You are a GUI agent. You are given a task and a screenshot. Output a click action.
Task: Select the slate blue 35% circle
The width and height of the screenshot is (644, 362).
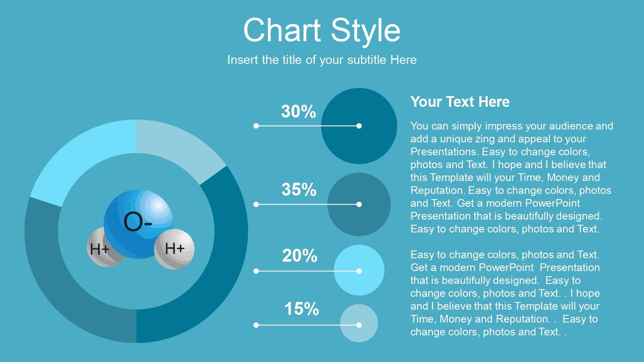pos(359,204)
